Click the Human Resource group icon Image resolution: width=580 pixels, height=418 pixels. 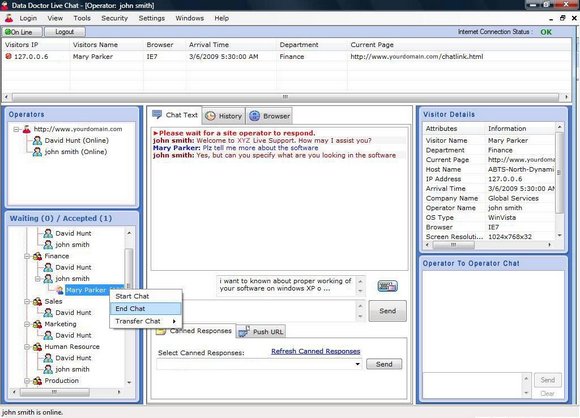click(37, 347)
